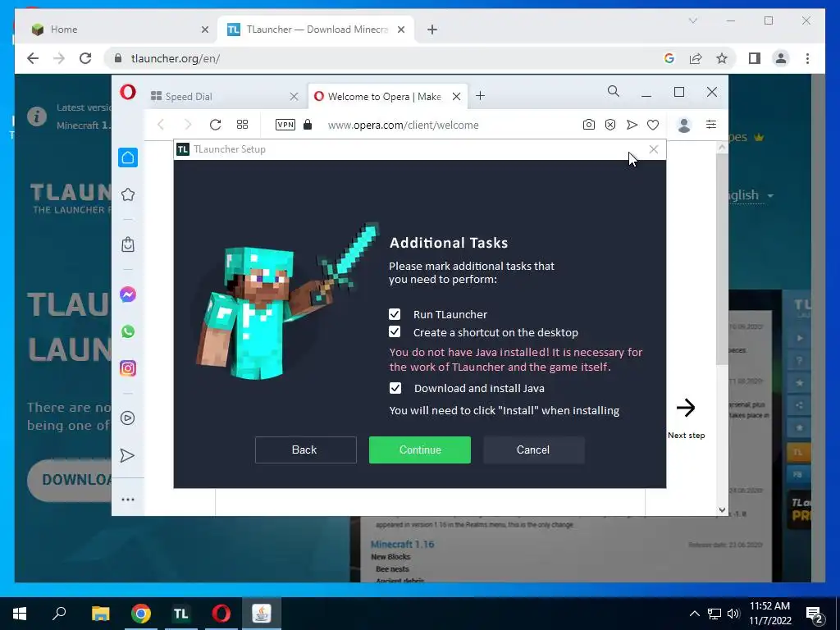Open Chrome profile avatar
The width and height of the screenshot is (840, 630).
781,58
